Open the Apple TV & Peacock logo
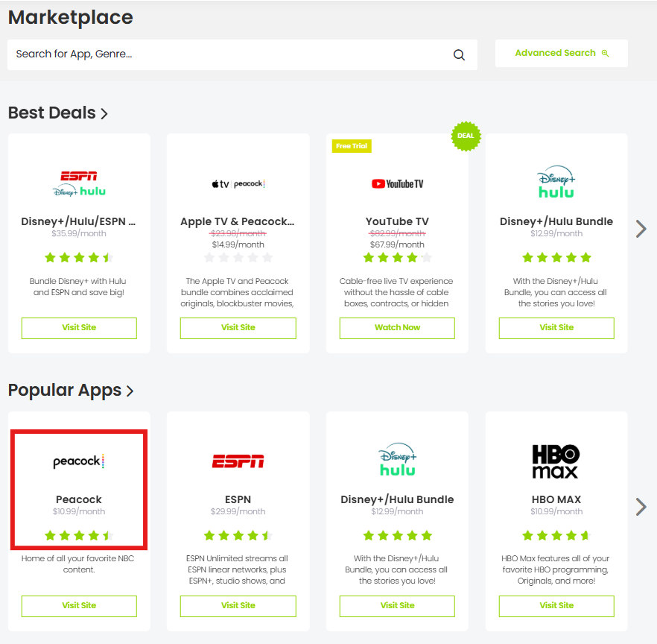 coord(238,184)
